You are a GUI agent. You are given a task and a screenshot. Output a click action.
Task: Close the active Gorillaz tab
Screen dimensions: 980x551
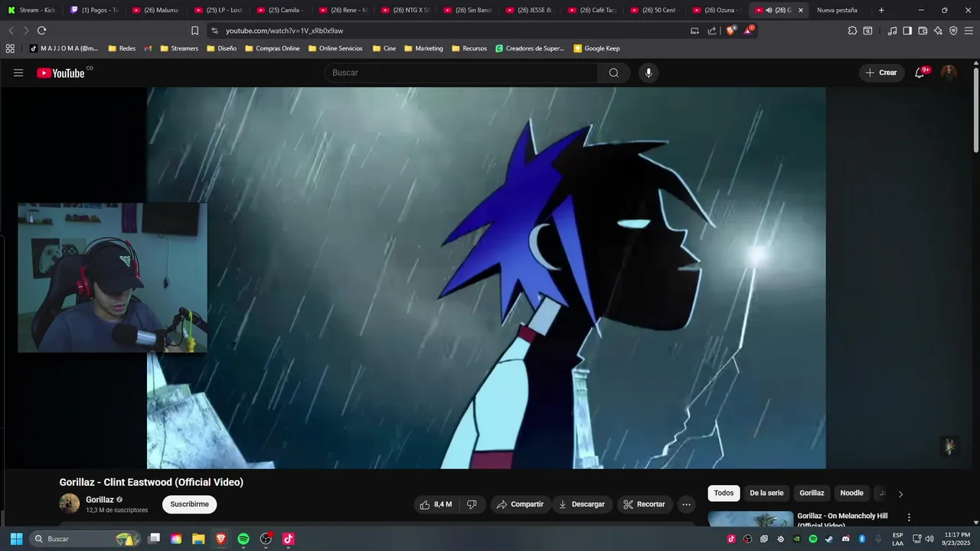pyautogui.click(x=801, y=10)
